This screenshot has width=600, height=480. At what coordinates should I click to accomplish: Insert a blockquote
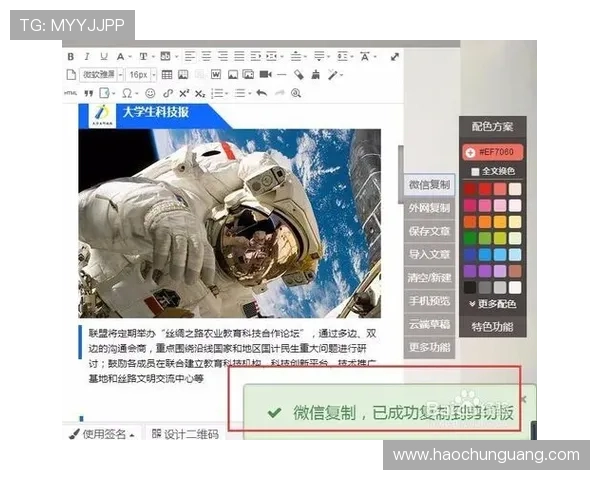tap(89, 93)
